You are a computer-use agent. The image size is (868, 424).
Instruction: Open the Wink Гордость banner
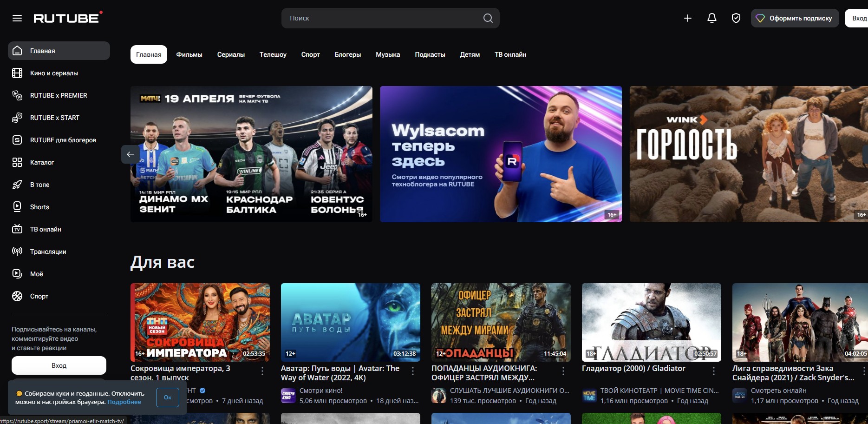pos(749,154)
